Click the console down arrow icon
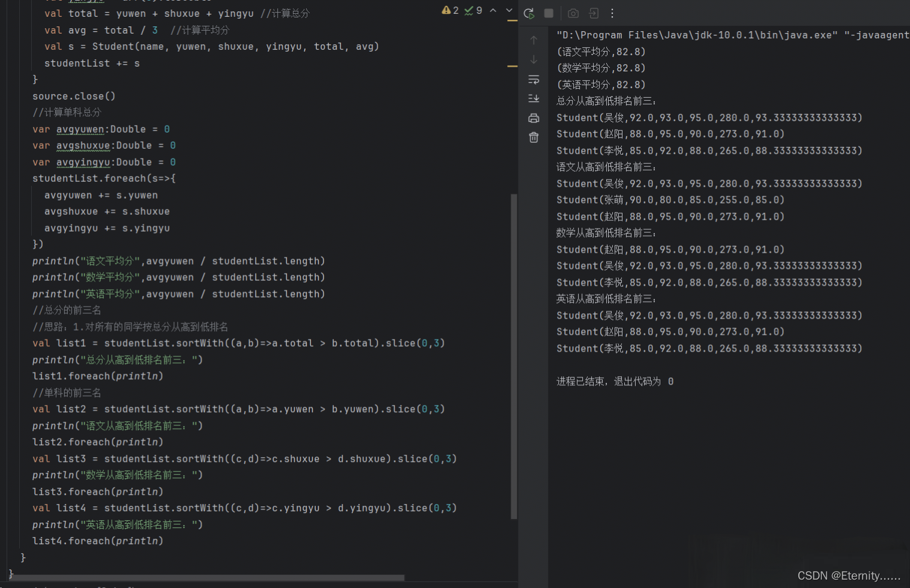 [534, 59]
